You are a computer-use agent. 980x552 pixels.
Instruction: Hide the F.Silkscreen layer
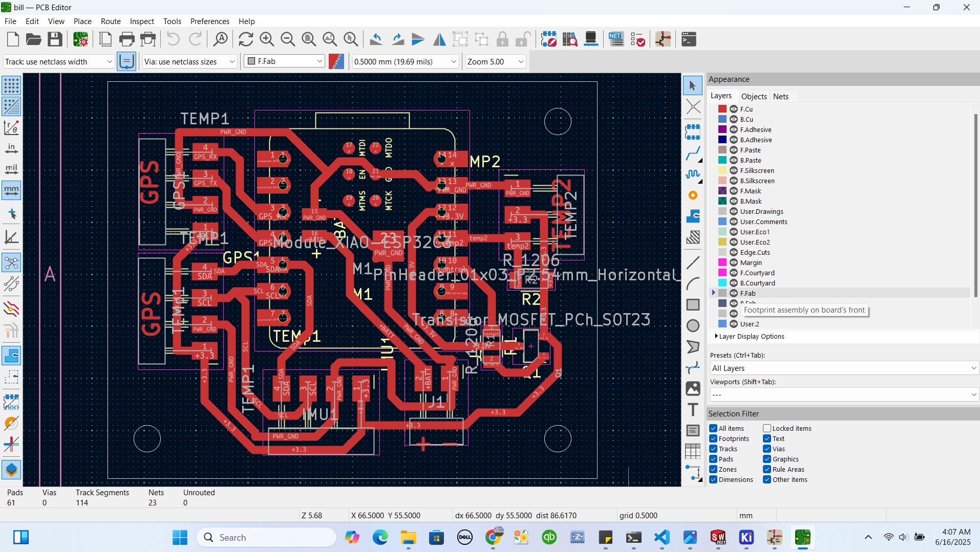point(734,170)
